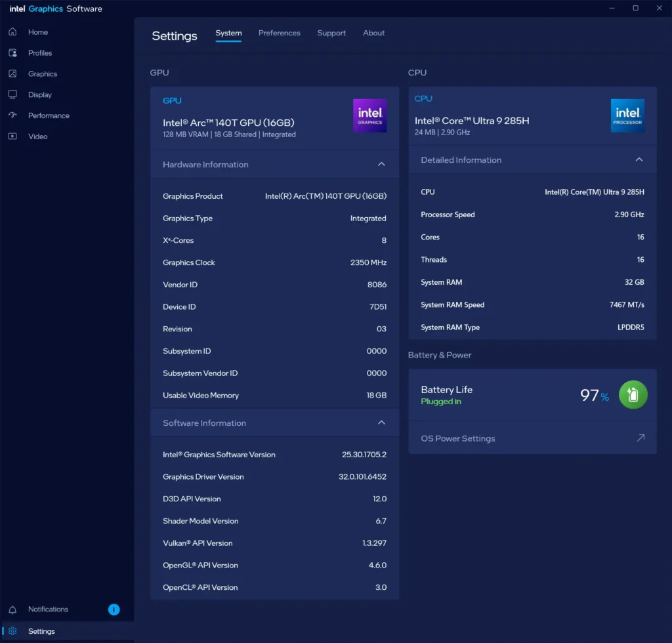Open OS Power Settings external arrow
Viewport: 672px width, 643px height.
(640, 438)
